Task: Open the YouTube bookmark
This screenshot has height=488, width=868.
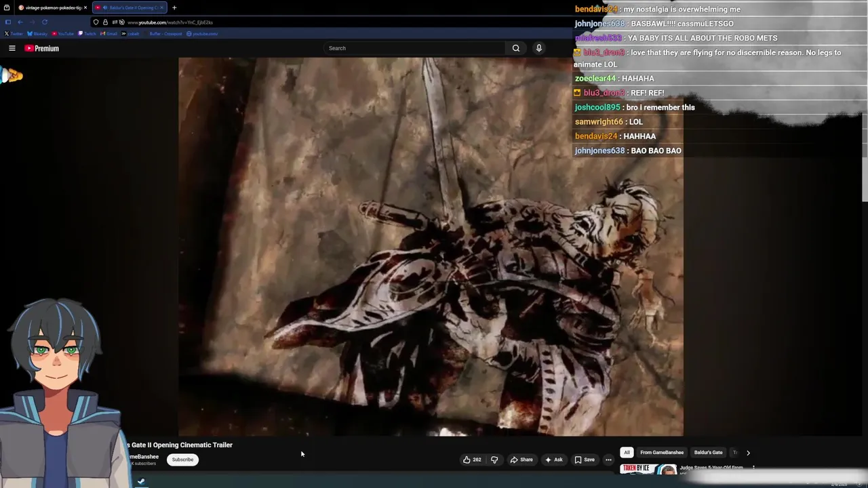Action: pos(62,33)
